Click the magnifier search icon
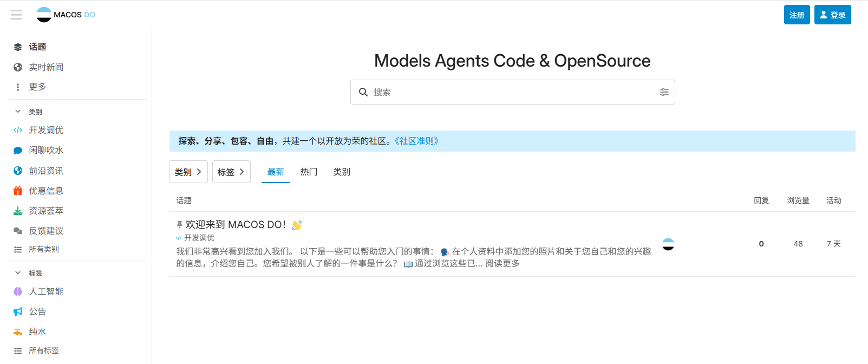 pyautogui.click(x=363, y=92)
